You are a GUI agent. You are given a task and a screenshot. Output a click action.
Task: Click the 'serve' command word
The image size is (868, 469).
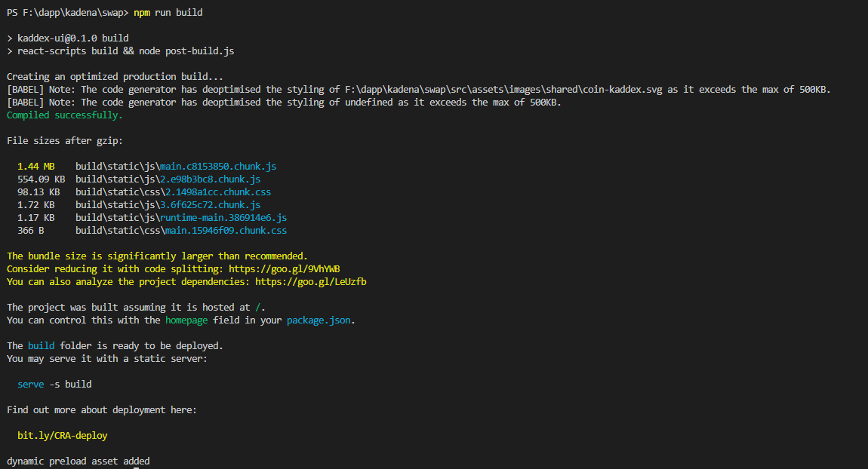point(30,384)
